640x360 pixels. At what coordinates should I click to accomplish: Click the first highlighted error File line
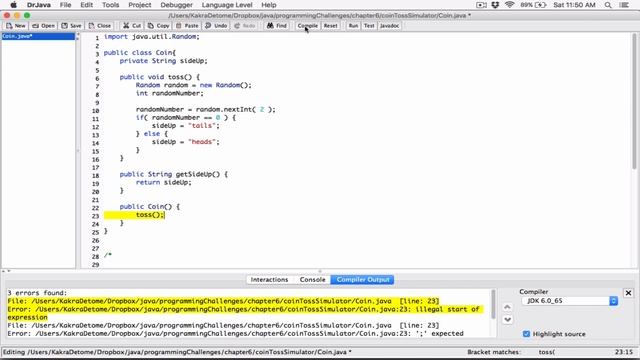[223, 301]
